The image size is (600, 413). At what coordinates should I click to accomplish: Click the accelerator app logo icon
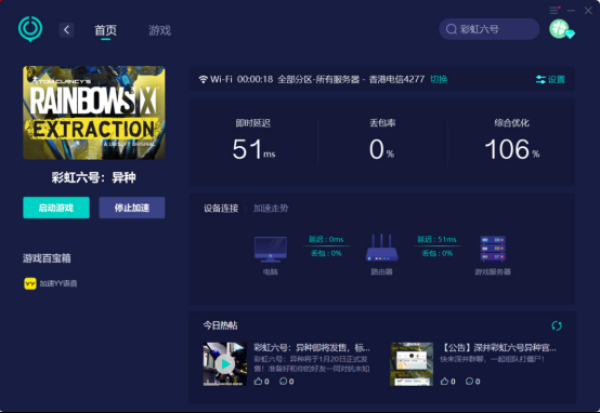coord(30,29)
